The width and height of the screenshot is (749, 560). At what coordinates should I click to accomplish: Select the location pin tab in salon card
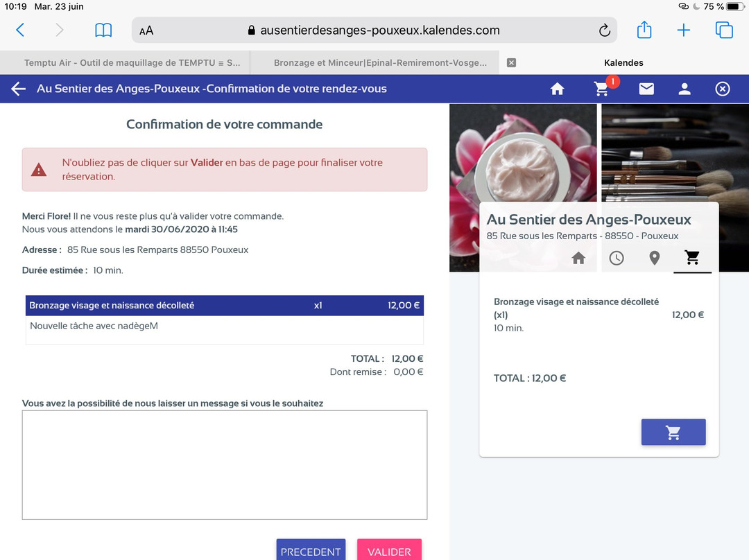654,258
